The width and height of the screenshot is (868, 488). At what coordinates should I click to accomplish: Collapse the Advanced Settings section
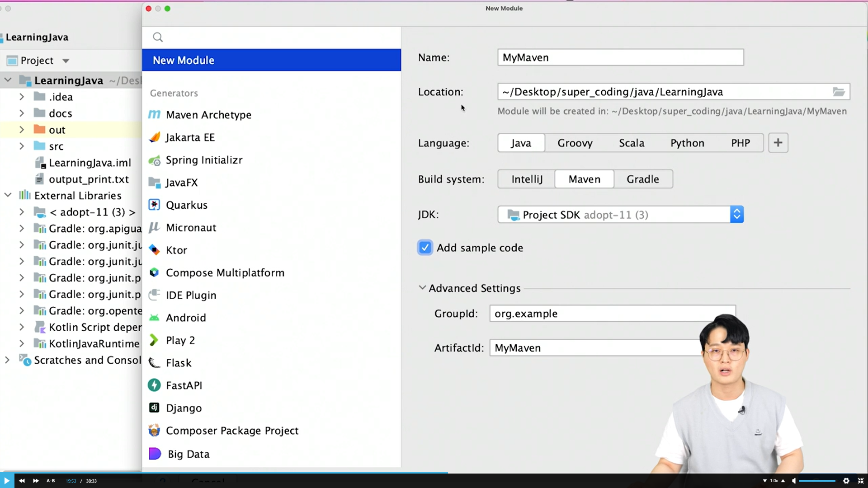click(x=422, y=287)
